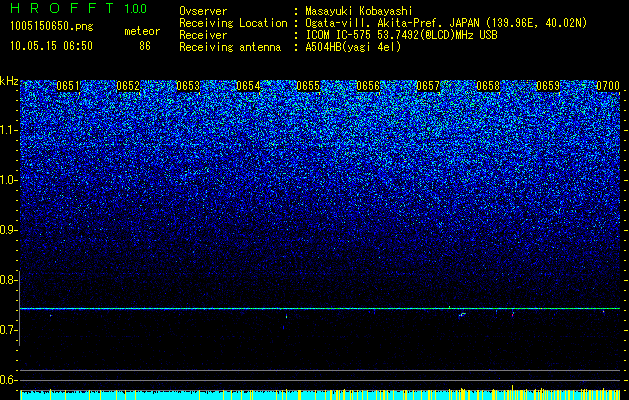Screen dimensions: 629x400
Task: Click the 0652 time marker
Action: coord(128,86)
